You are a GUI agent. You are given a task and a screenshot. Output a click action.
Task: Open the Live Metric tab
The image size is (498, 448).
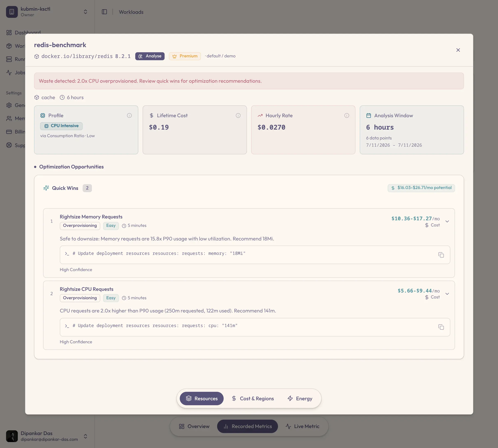tap(302, 426)
